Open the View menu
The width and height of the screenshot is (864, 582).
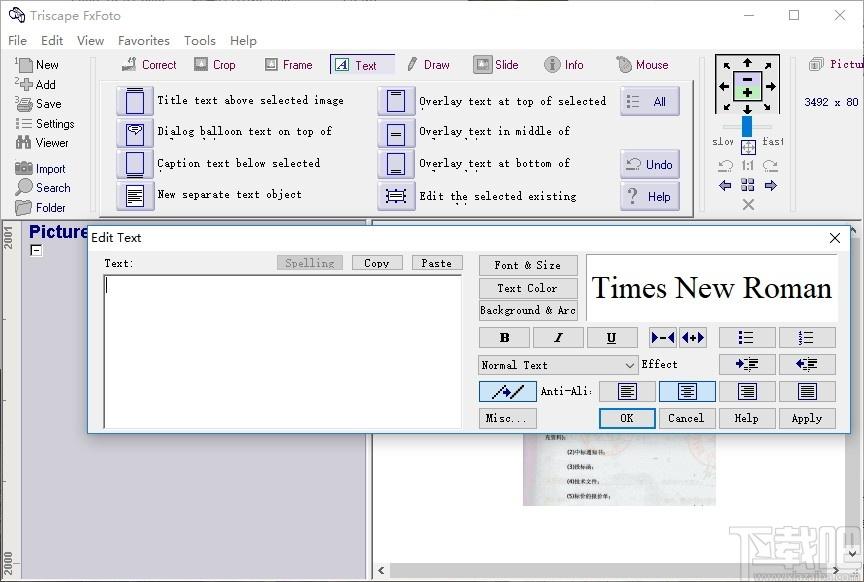[90, 41]
